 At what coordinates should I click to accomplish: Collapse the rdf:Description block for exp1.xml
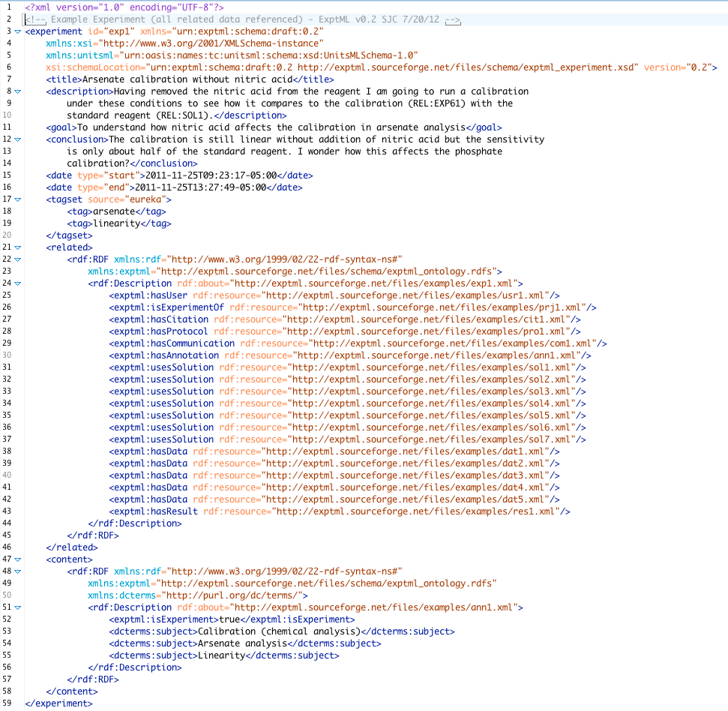pos(17,283)
